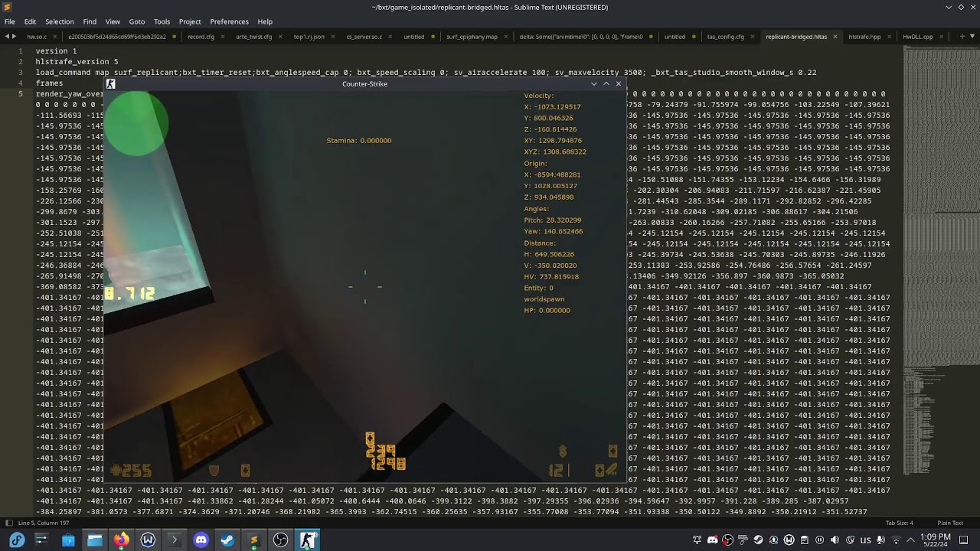
Task: Open the terminal arrow icon in the taskbar
Action: click(x=174, y=540)
